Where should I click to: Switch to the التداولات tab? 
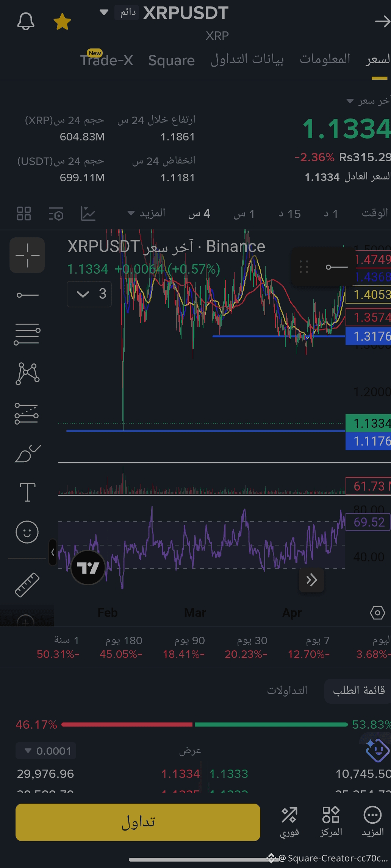[x=287, y=690]
